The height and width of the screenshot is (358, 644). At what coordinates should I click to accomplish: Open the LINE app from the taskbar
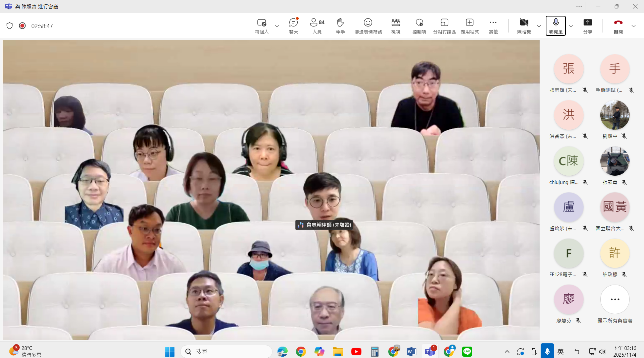tap(467, 351)
